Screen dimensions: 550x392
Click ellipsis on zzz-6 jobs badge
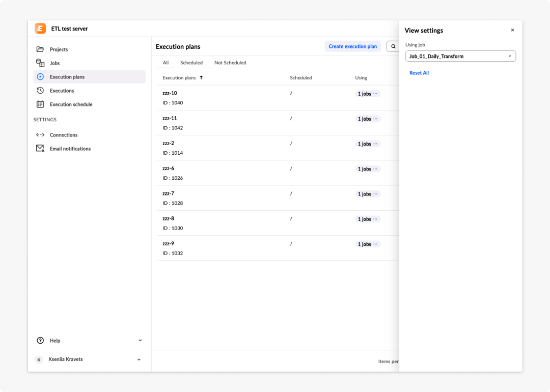coord(375,169)
